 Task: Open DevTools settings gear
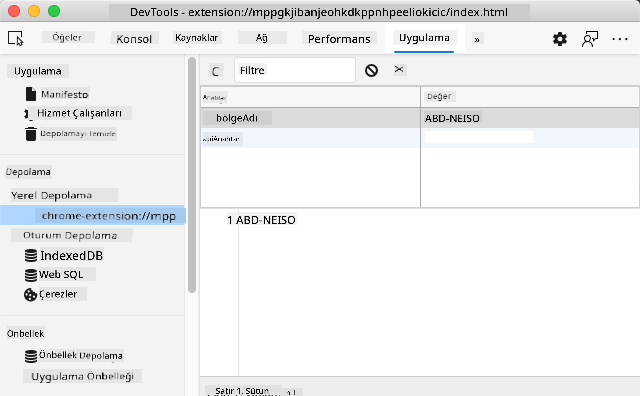point(560,39)
